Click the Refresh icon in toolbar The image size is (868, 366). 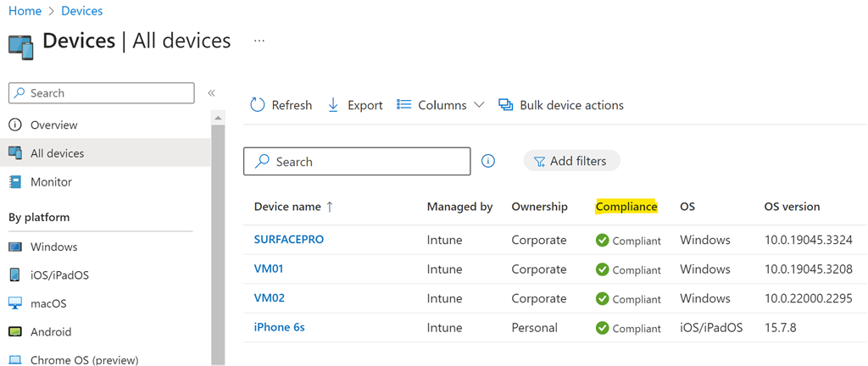point(258,105)
